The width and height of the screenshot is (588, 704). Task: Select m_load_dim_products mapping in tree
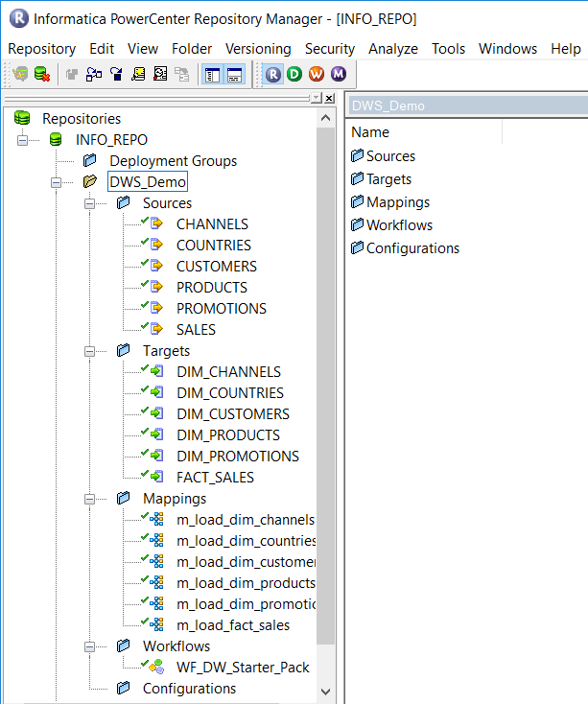246,583
